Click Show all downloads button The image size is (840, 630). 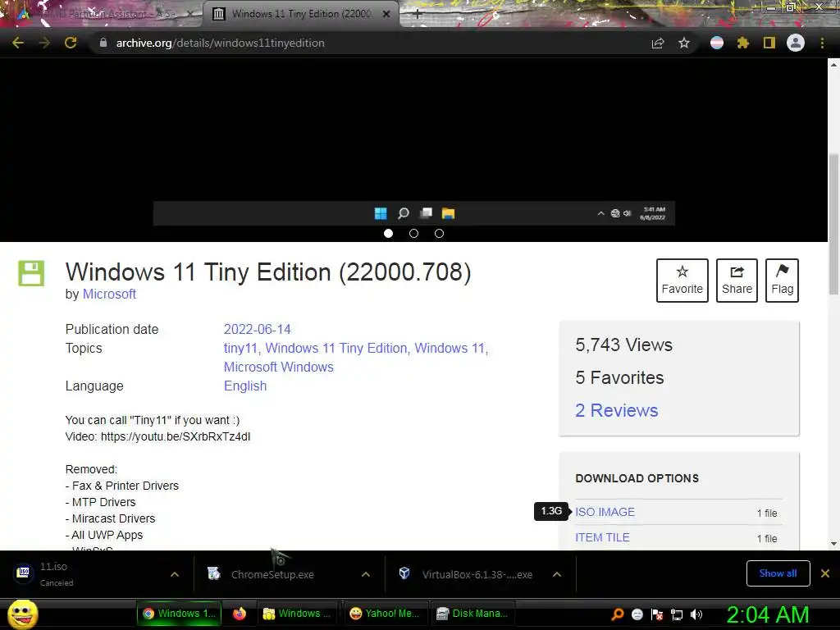(x=778, y=573)
